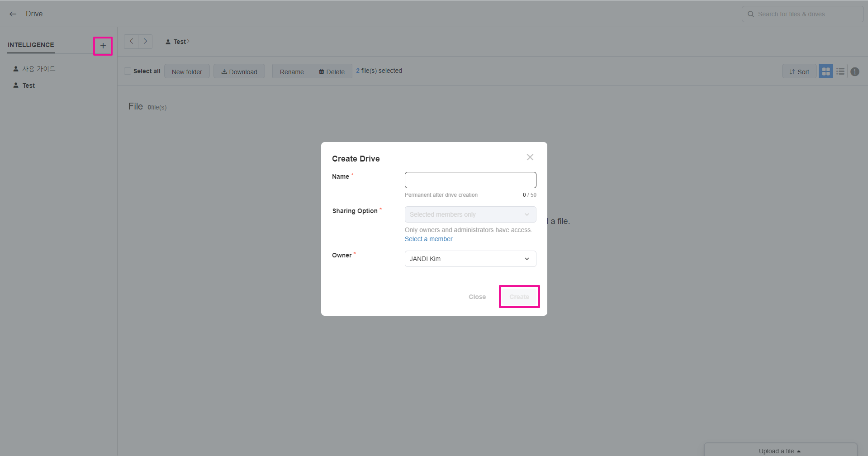Open the Owner dropdown showing JANDI Kim
The image size is (868, 456).
point(470,259)
